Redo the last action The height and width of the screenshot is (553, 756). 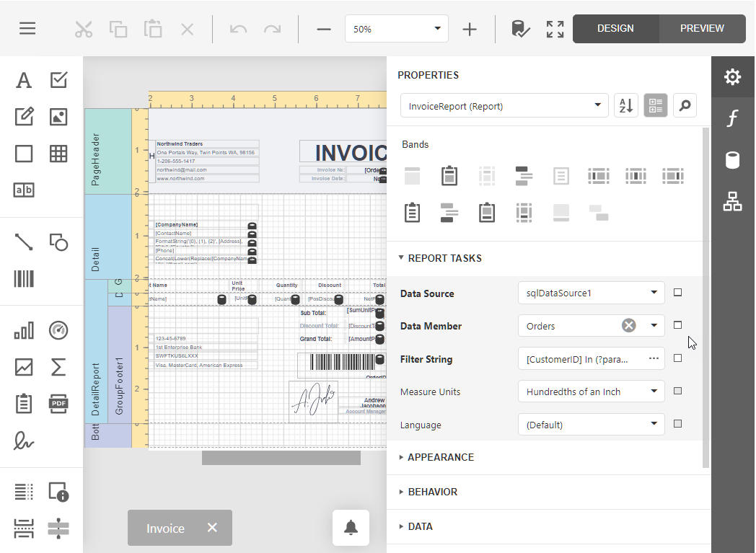point(273,29)
